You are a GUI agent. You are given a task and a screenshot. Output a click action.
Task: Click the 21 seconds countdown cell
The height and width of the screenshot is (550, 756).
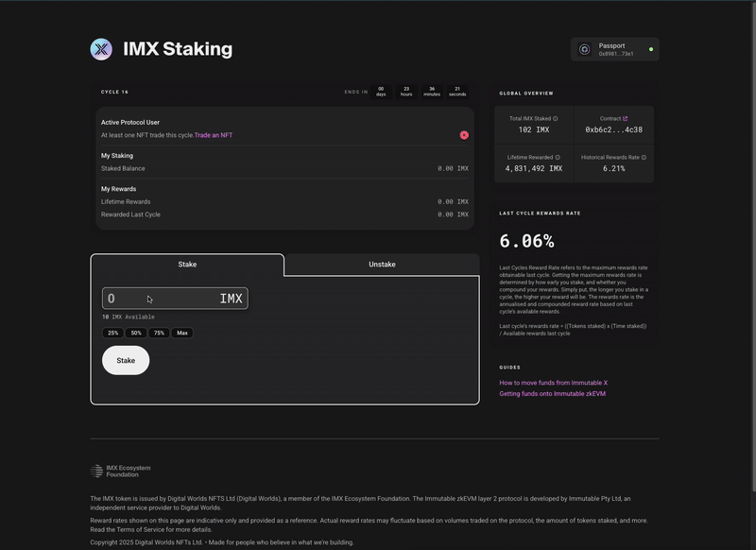click(x=457, y=92)
